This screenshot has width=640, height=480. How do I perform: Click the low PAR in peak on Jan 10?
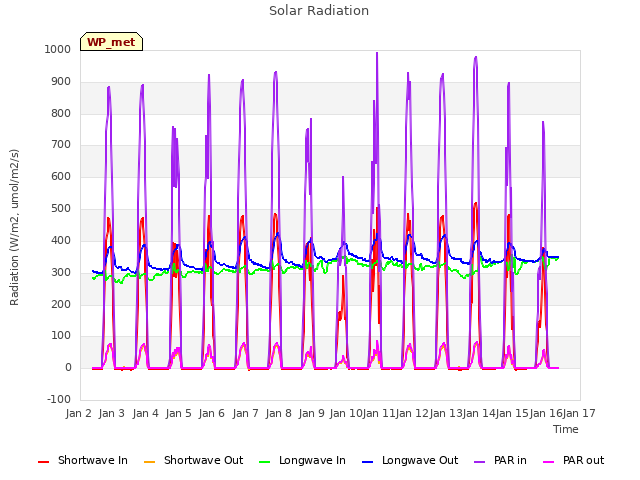coord(343,178)
